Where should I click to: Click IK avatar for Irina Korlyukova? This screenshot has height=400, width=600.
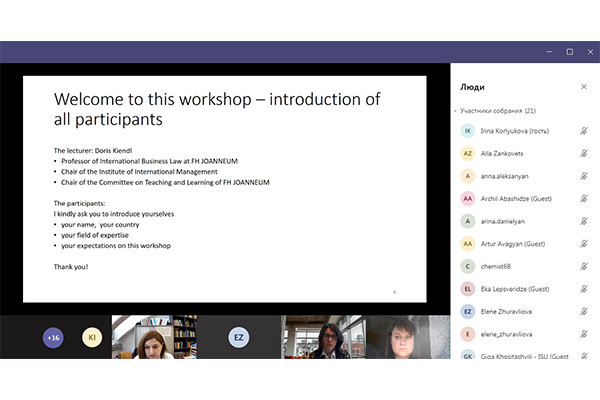(467, 131)
